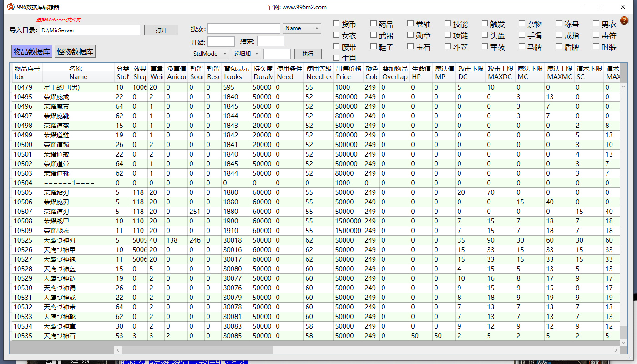
Task: Toggle the 时装 checkbox
Action: point(597,46)
